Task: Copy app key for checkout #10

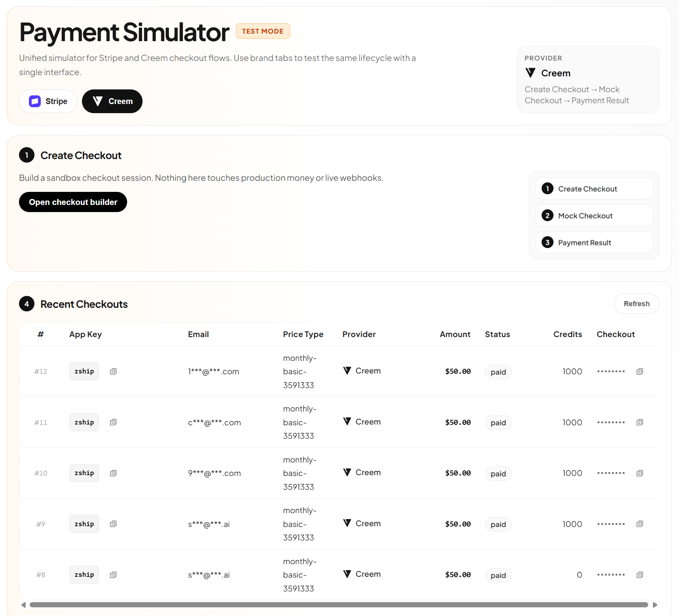Action: pyautogui.click(x=113, y=473)
